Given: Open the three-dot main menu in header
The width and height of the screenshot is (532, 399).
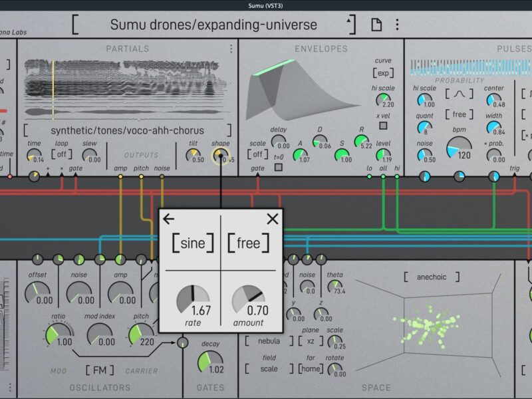Looking at the screenshot, I should pos(397,25).
